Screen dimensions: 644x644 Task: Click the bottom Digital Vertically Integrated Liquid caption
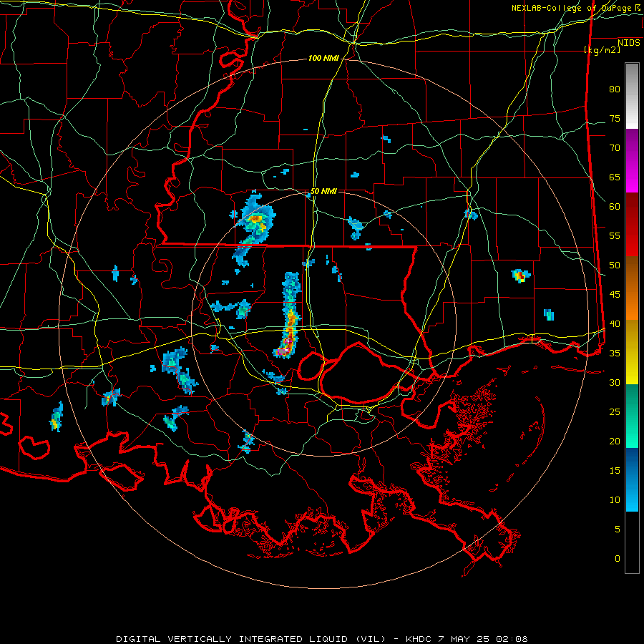click(321, 639)
